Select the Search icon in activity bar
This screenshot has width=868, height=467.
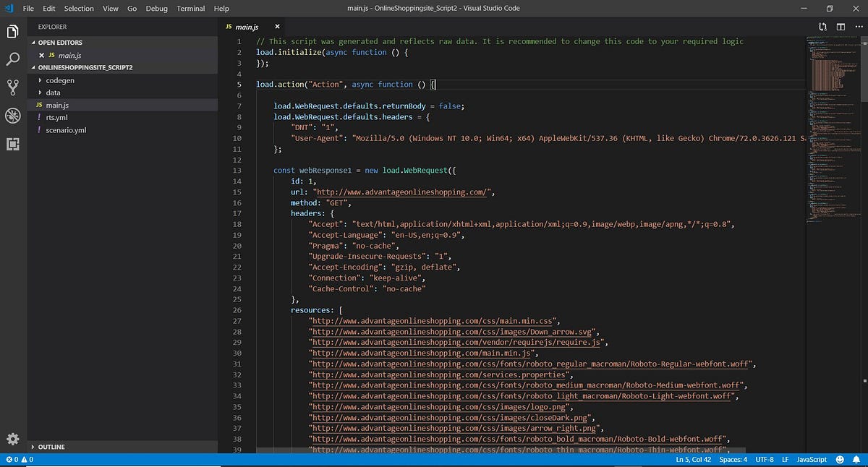click(x=12, y=59)
